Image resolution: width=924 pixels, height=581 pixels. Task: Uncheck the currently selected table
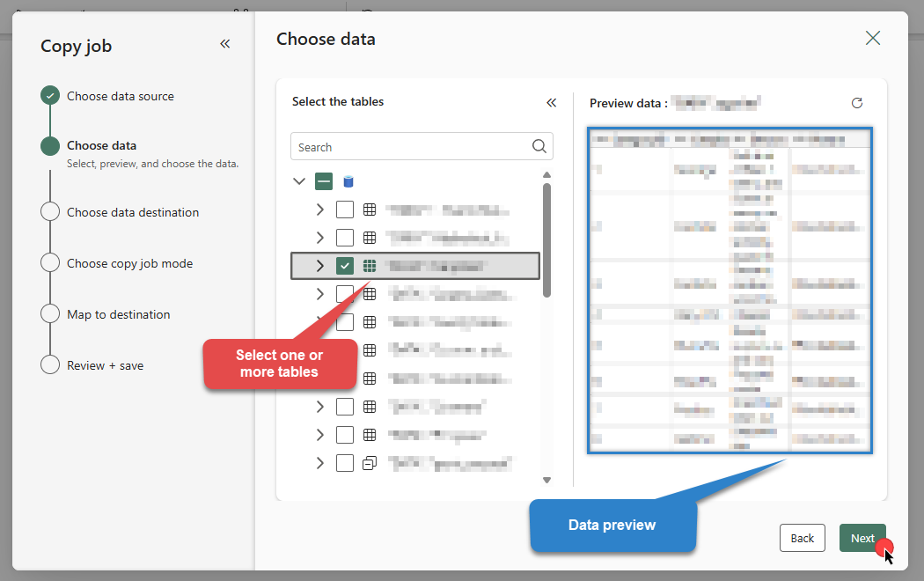[x=345, y=265]
